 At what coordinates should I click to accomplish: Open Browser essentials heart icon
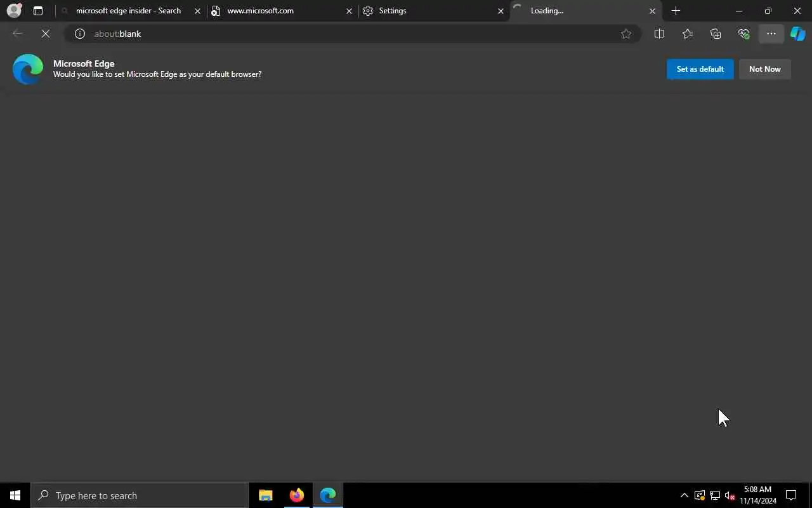point(743,34)
